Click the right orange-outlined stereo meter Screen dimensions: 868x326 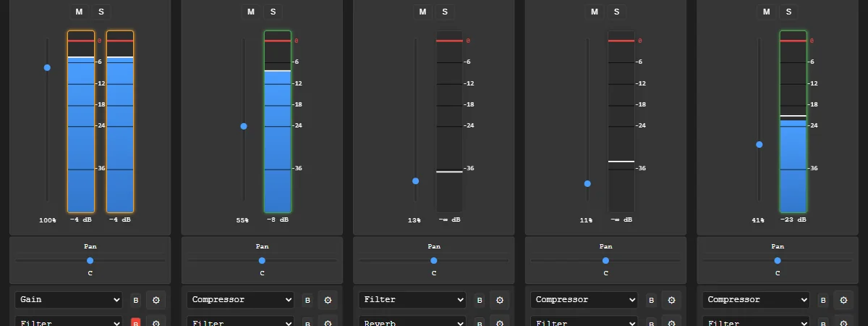(120, 122)
